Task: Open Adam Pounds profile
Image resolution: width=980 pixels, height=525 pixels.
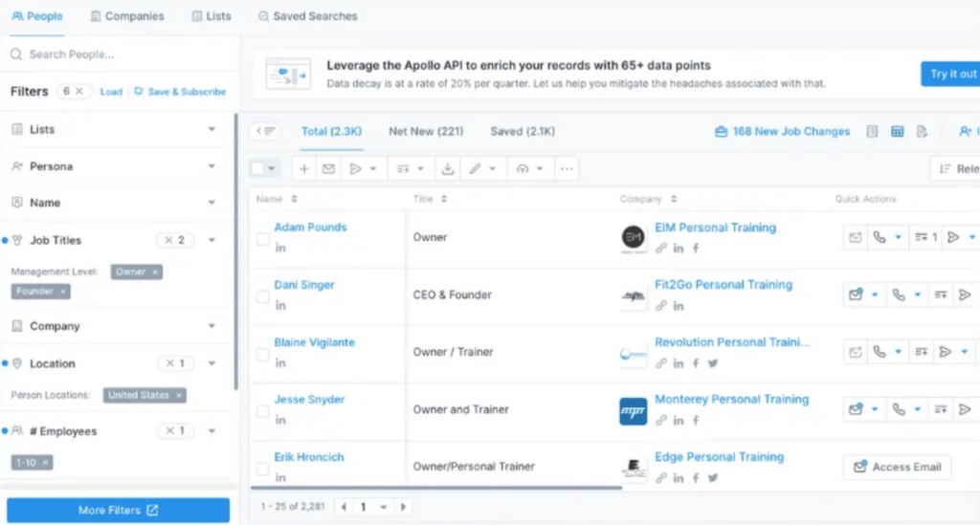Action: coord(310,228)
